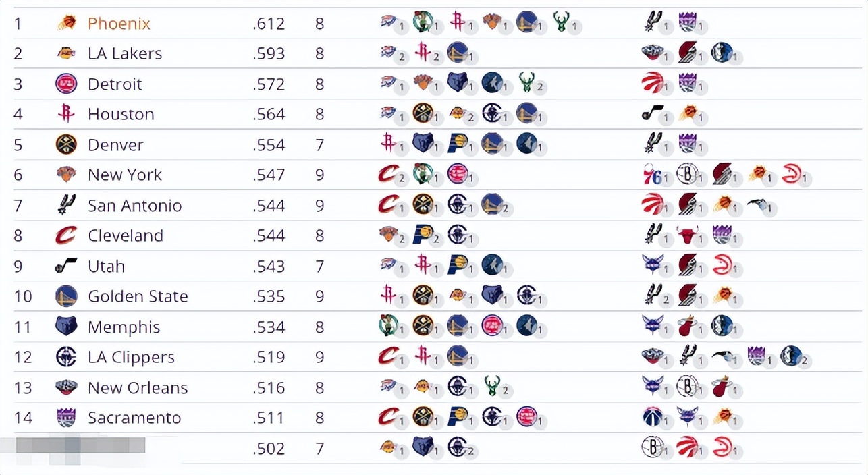The height and width of the screenshot is (475, 868).
Task: Click the 76ers logo in the New York row
Action: coord(653,175)
